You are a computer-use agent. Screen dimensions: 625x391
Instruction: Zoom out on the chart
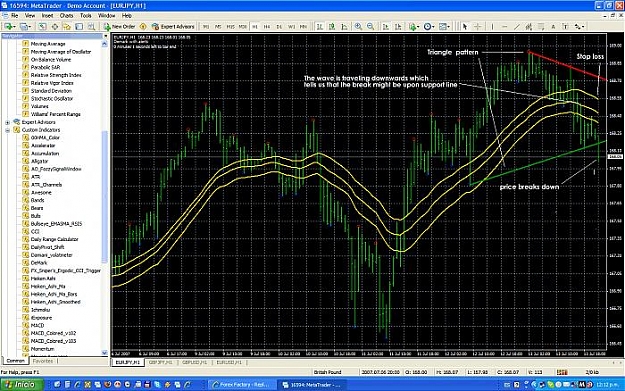[x=370, y=26]
